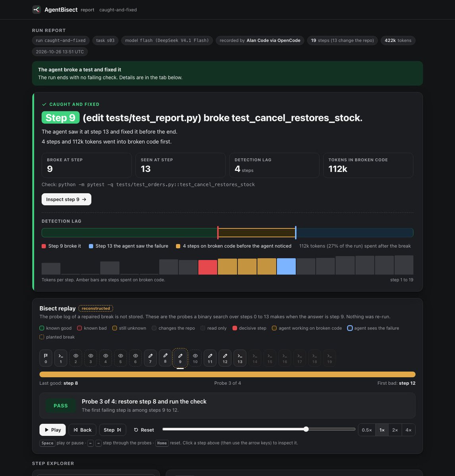The height and width of the screenshot is (476, 455).
Task: Step forward one probe
Action: 112,430
